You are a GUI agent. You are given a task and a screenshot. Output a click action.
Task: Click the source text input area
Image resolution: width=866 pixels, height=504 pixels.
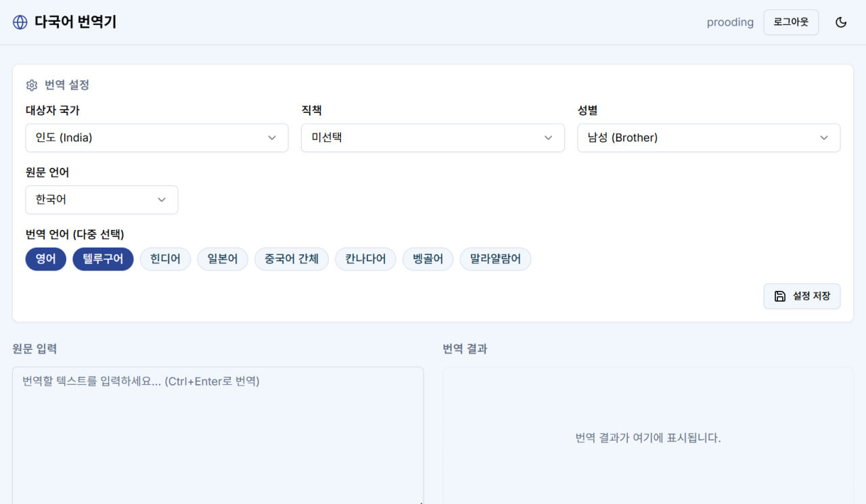[218, 433]
